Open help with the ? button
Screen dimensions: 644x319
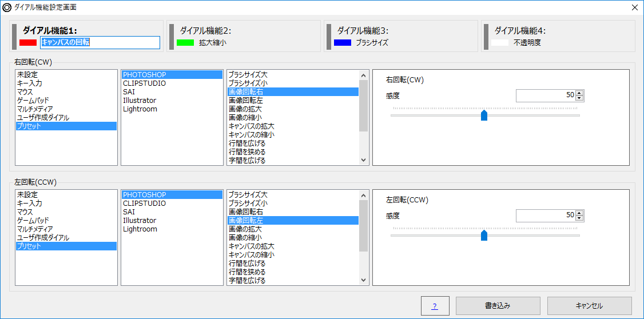coord(435,305)
